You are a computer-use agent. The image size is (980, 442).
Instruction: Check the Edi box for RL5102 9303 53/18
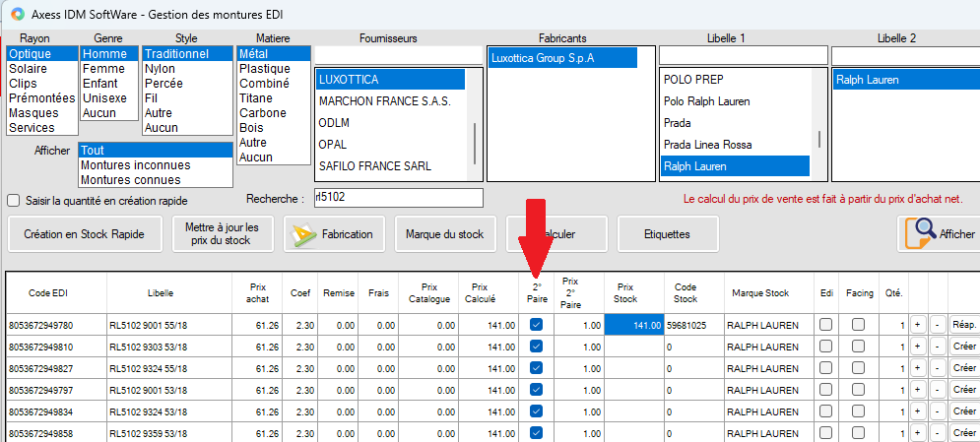pyautogui.click(x=825, y=347)
